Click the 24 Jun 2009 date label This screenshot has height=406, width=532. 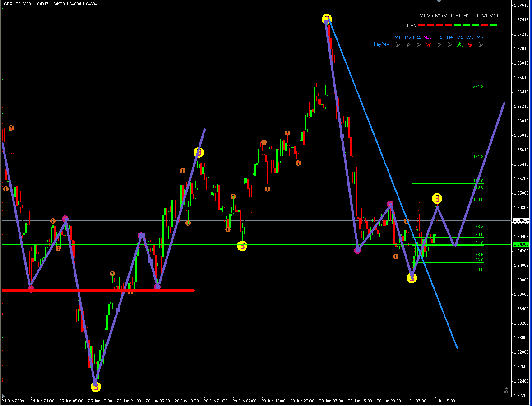(13, 401)
